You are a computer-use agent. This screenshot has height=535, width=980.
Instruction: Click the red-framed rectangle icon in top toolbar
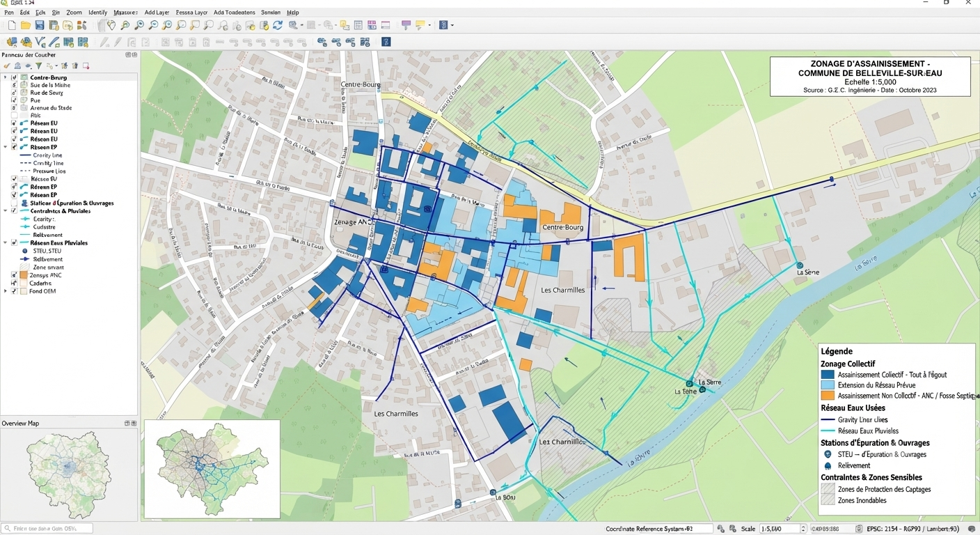pos(385,25)
